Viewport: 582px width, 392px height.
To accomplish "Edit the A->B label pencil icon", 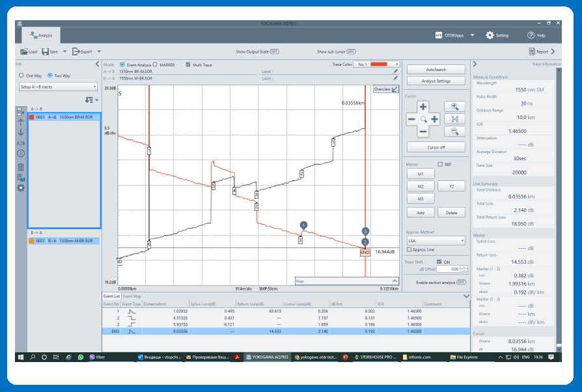I will tap(395, 71).
